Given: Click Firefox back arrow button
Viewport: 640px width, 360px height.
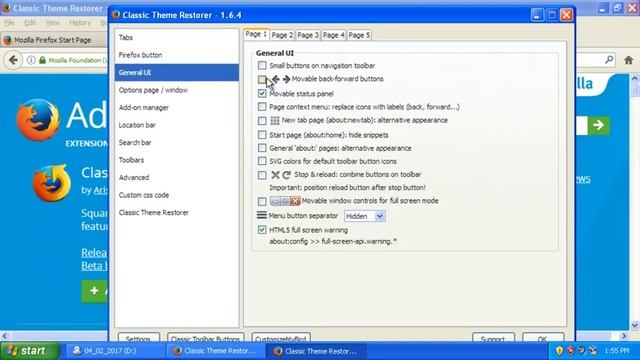Looking at the screenshot, I should (x=13, y=60).
